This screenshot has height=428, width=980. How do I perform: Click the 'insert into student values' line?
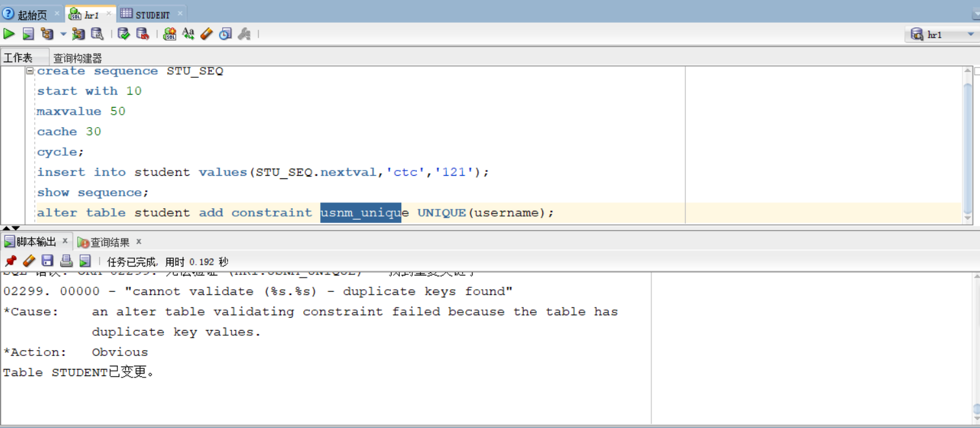263,172
